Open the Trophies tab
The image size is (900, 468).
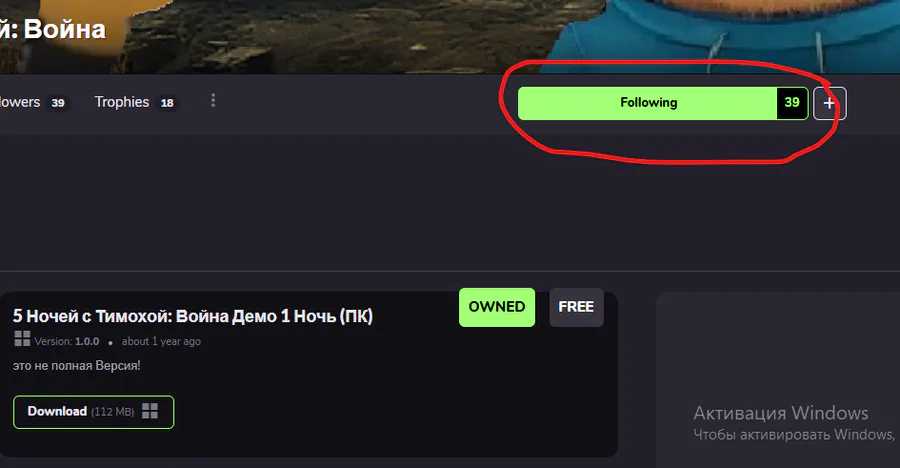coord(122,102)
